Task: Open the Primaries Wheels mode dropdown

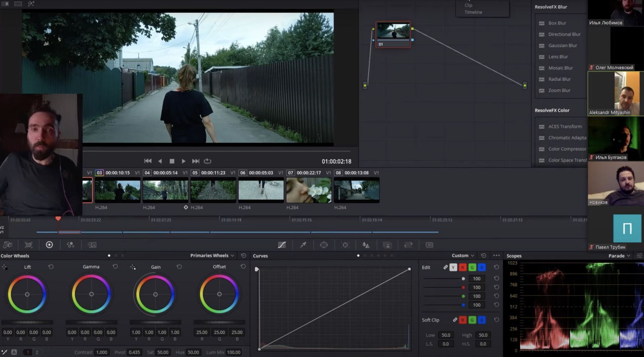Action: click(212, 256)
